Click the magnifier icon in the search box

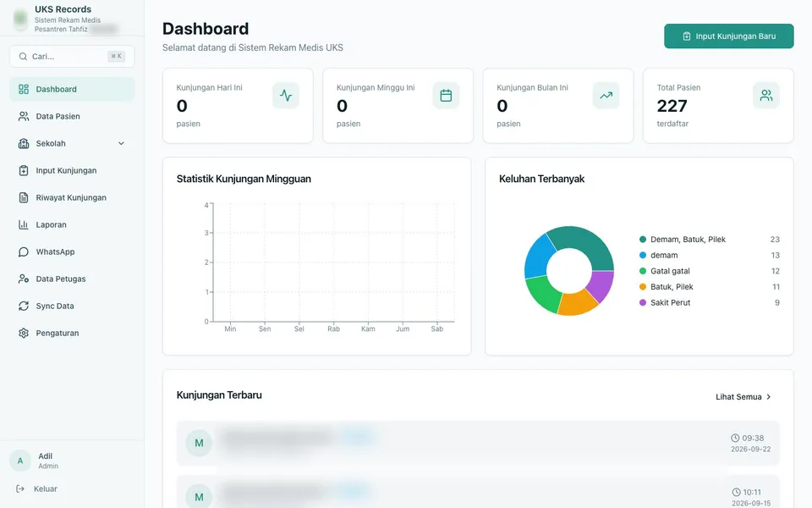tap(23, 57)
